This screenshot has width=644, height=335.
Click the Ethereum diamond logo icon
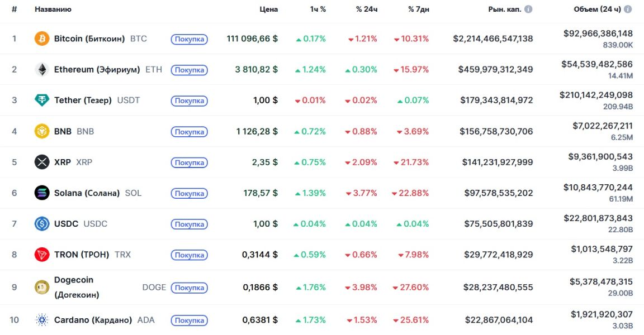tap(42, 70)
